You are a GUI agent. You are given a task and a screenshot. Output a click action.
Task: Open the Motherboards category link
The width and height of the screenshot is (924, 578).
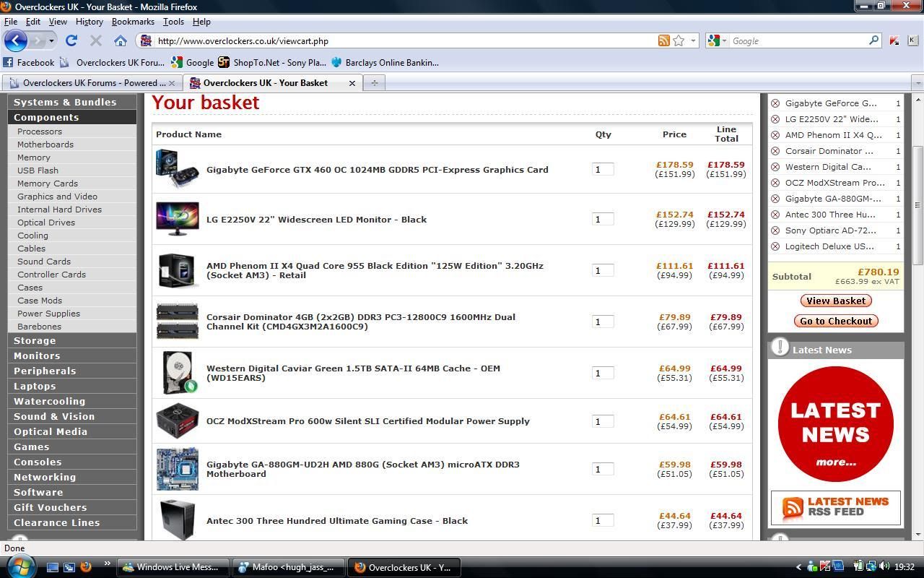click(45, 144)
